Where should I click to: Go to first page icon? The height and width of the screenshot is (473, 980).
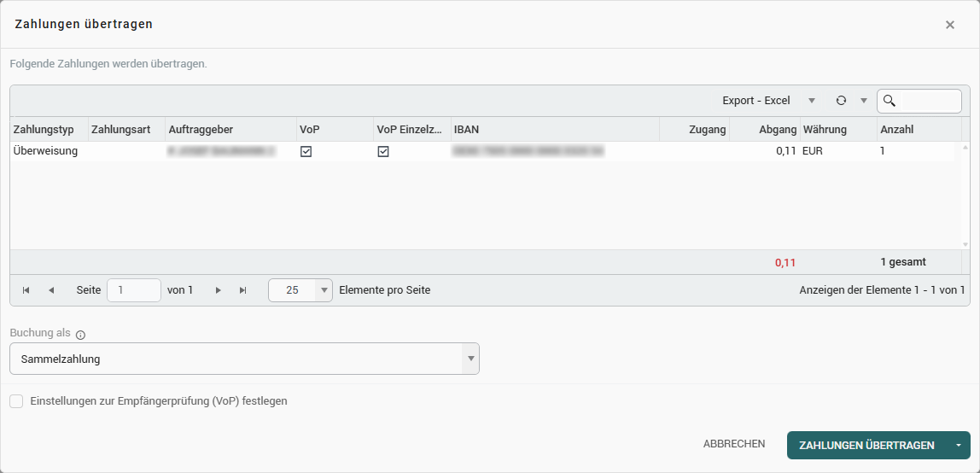26,290
